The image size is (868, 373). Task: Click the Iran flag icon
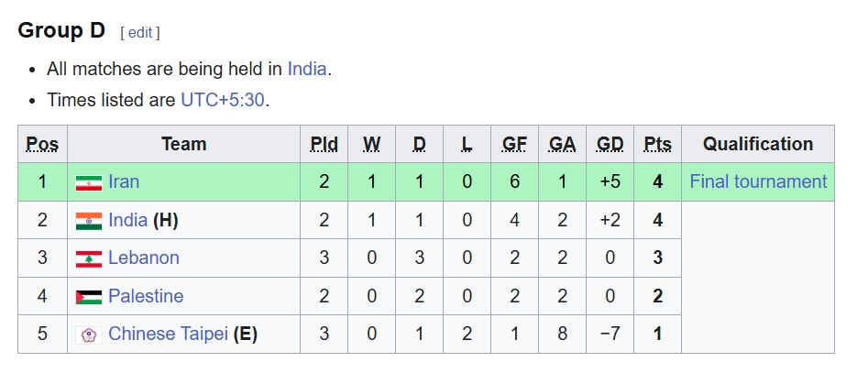point(89,182)
